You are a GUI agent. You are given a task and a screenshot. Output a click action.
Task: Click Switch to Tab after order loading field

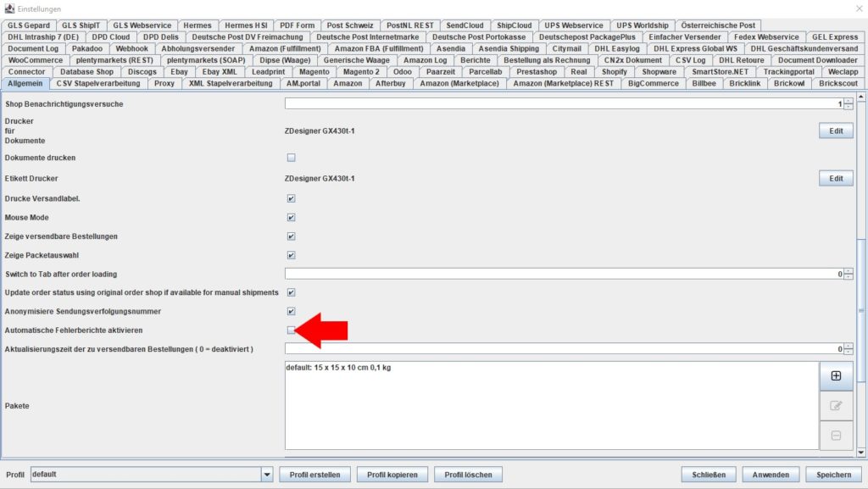point(564,274)
